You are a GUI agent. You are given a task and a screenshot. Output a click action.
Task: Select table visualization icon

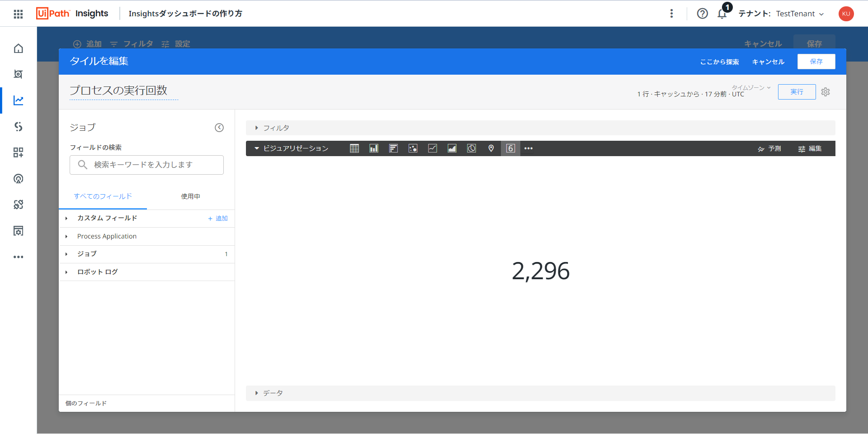(354, 148)
